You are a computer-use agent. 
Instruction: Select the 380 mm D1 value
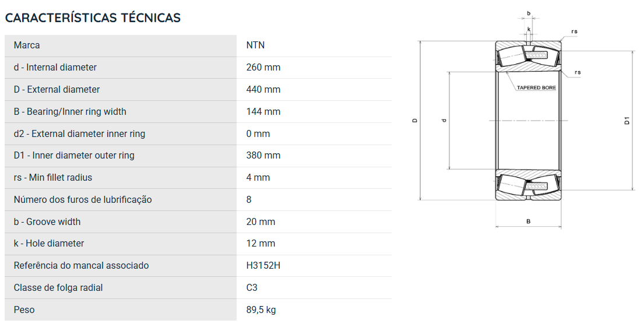pos(263,155)
